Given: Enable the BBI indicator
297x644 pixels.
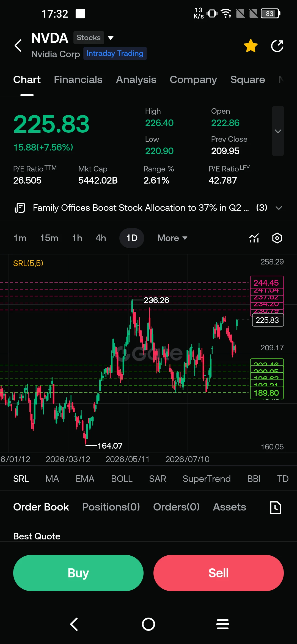Looking at the screenshot, I should point(254,479).
